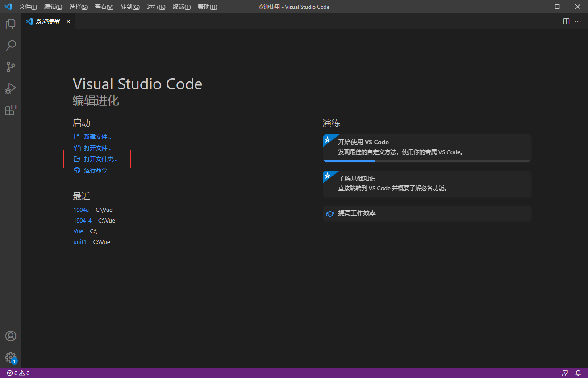Open the Manage gear icon
Screen dimensions: 588x378
pyautogui.click(x=11, y=357)
